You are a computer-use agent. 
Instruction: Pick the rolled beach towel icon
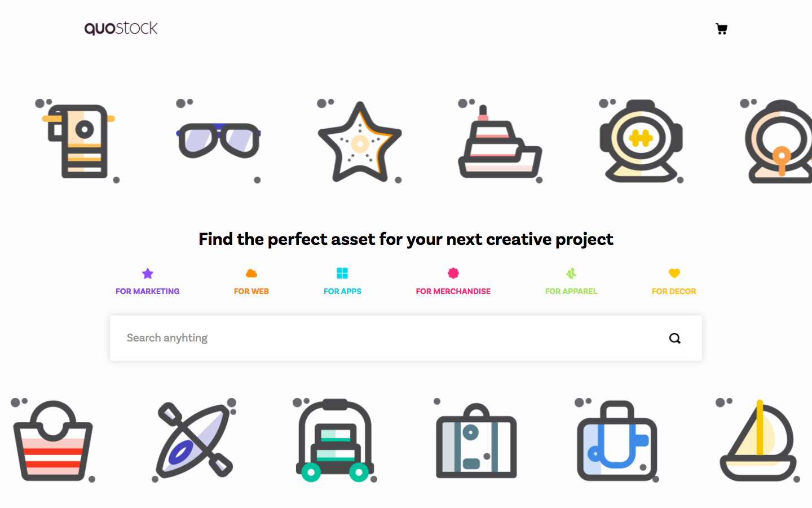tap(78, 141)
